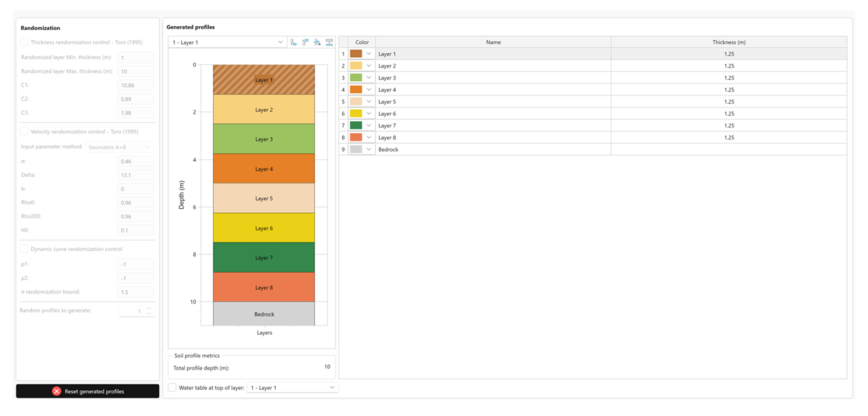Enable Water table at top of layer

173,387
